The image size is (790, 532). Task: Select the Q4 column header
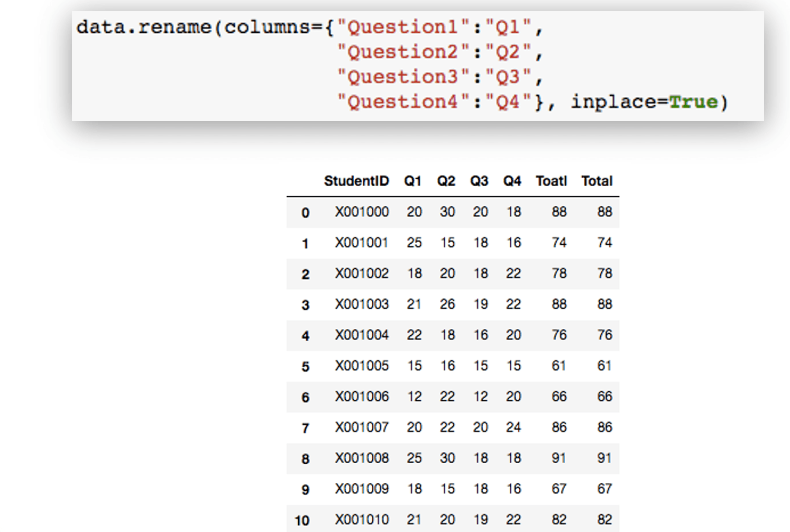coord(512,181)
